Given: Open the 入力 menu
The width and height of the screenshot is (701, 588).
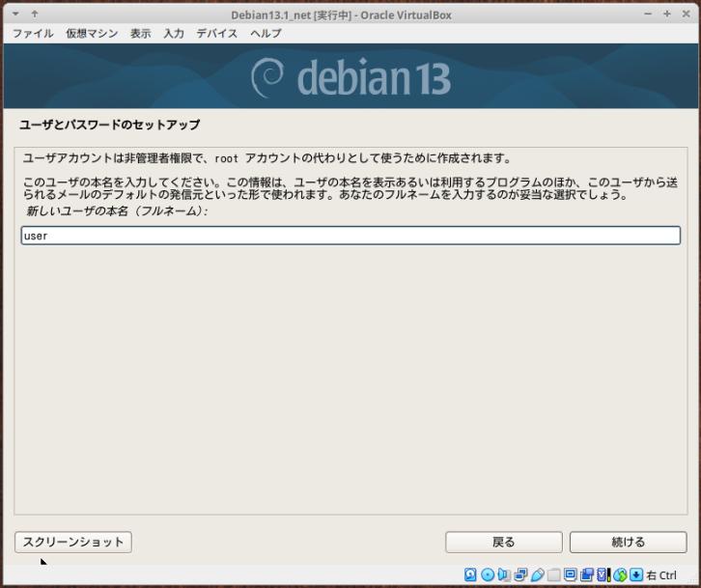Looking at the screenshot, I should click(174, 34).
